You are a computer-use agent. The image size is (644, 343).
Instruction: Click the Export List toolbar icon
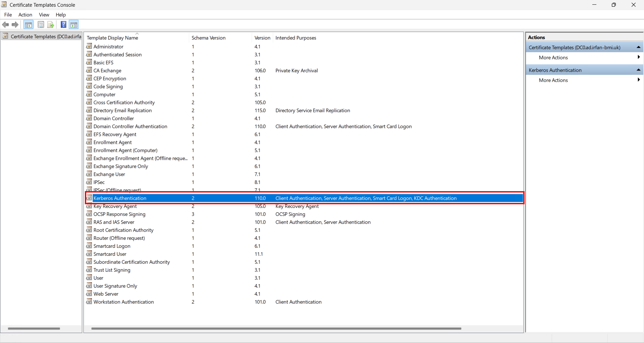(51, 25)
